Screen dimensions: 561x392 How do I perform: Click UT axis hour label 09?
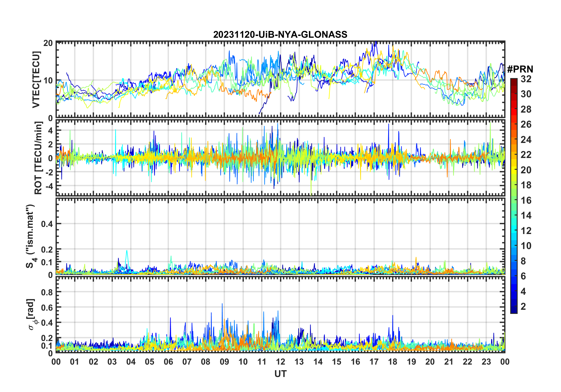click(x=224, y=362)
